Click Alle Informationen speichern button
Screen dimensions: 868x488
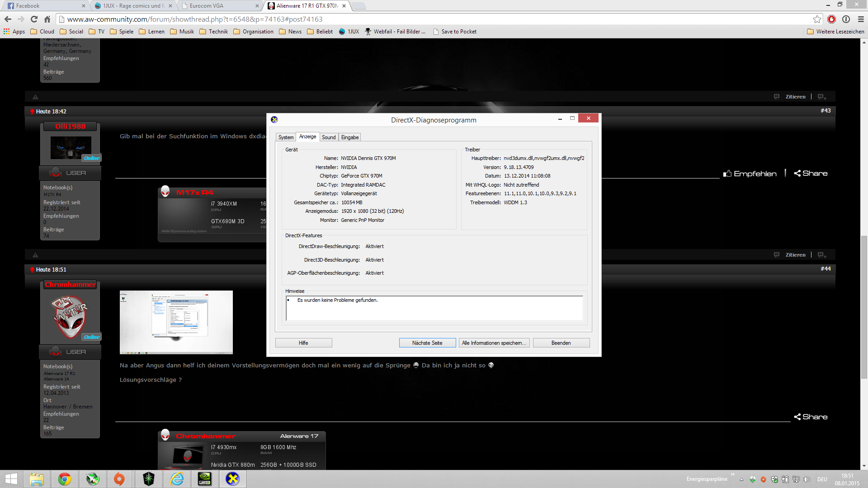point(494,343)
